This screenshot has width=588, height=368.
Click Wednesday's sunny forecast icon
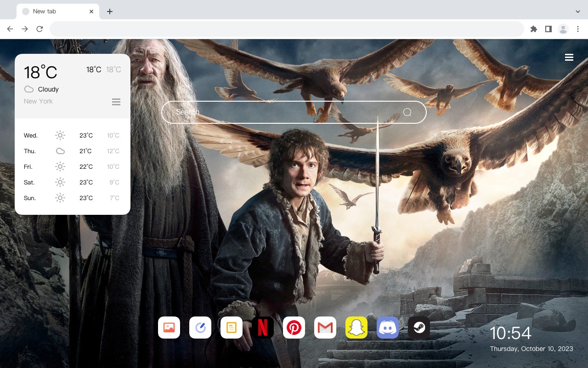[x=60, y=135]
